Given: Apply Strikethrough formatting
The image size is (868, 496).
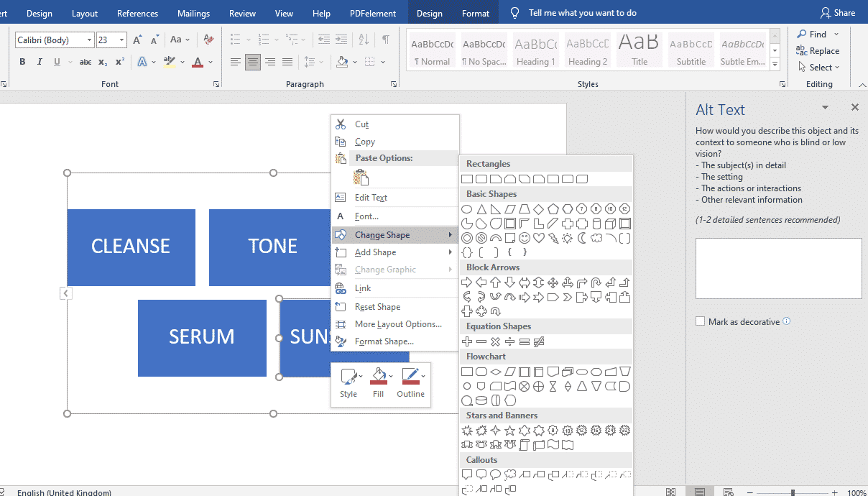Looking at the screenshot, I should pyautogui.click(x=85, y=62).
